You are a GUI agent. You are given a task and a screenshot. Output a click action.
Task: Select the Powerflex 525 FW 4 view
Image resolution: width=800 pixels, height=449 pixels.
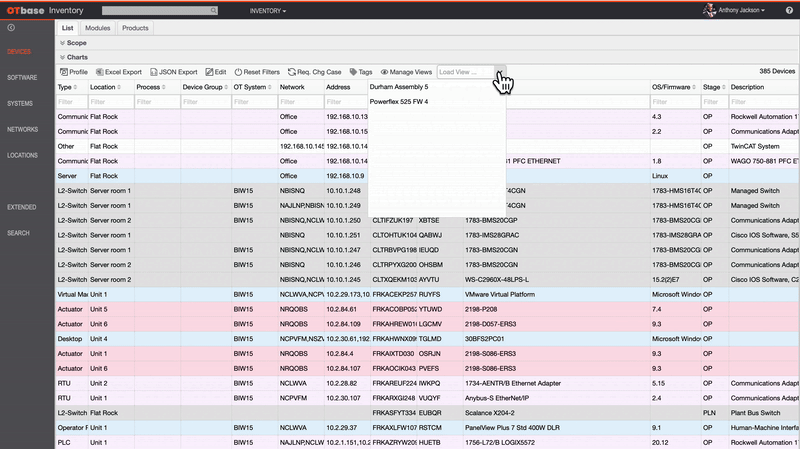tap(399, 102)
